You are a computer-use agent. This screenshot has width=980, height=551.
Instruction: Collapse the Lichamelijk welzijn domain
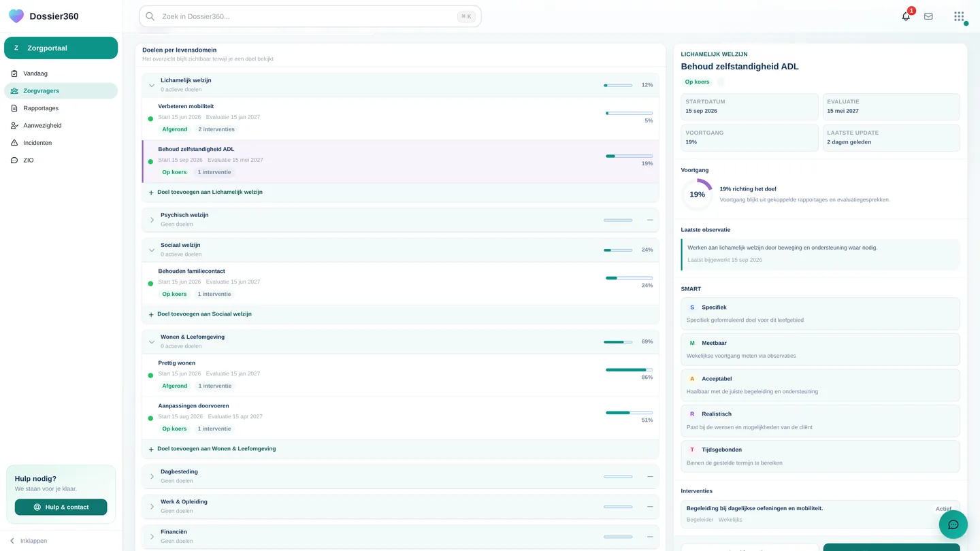point(152,85)
